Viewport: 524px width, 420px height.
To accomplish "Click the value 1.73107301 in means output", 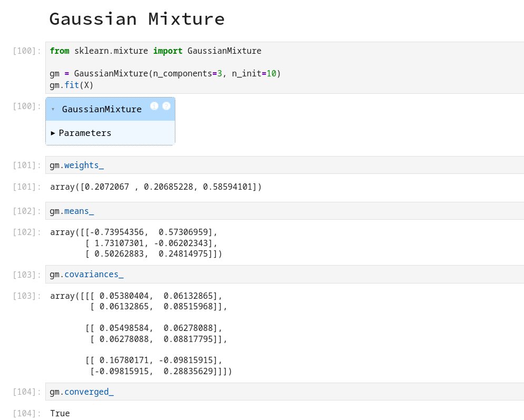I will pyautogui.click(x=119, y=243).
